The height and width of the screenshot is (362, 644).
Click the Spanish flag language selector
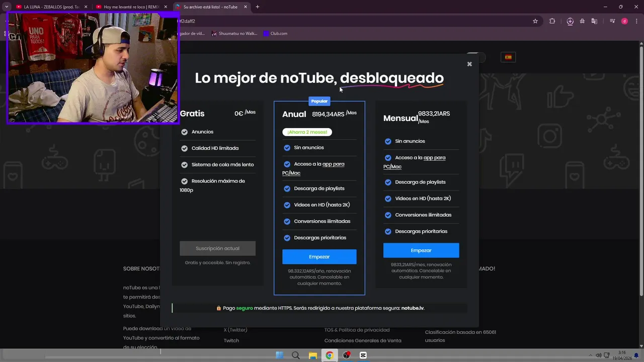pos(508,57)
